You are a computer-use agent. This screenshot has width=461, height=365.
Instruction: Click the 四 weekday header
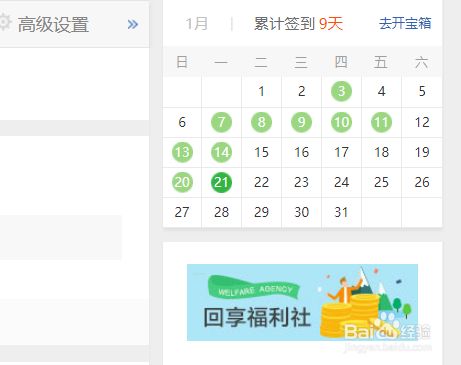coord(341,62)
